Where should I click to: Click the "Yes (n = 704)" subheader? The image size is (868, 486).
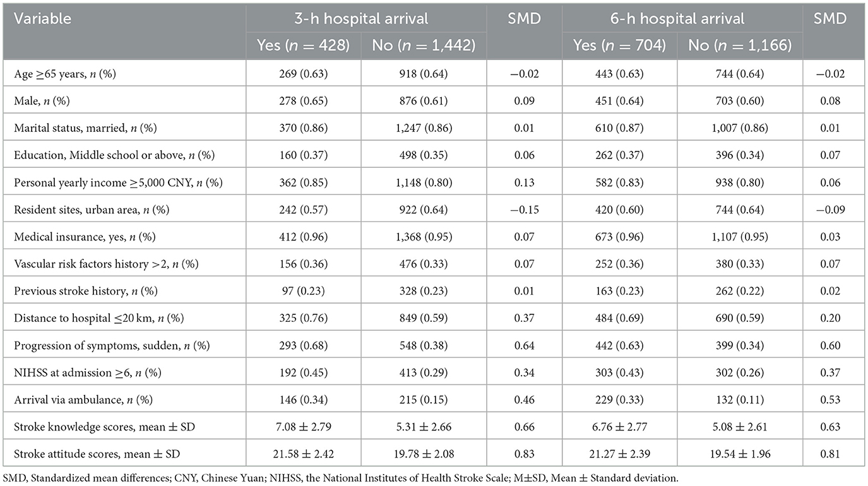[619, 45]
